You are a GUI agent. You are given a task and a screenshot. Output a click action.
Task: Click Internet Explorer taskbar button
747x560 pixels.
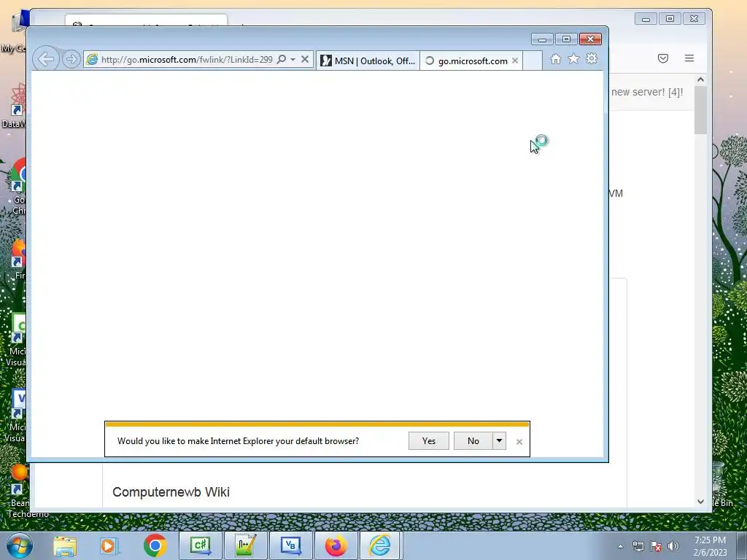tap(381, 545)
